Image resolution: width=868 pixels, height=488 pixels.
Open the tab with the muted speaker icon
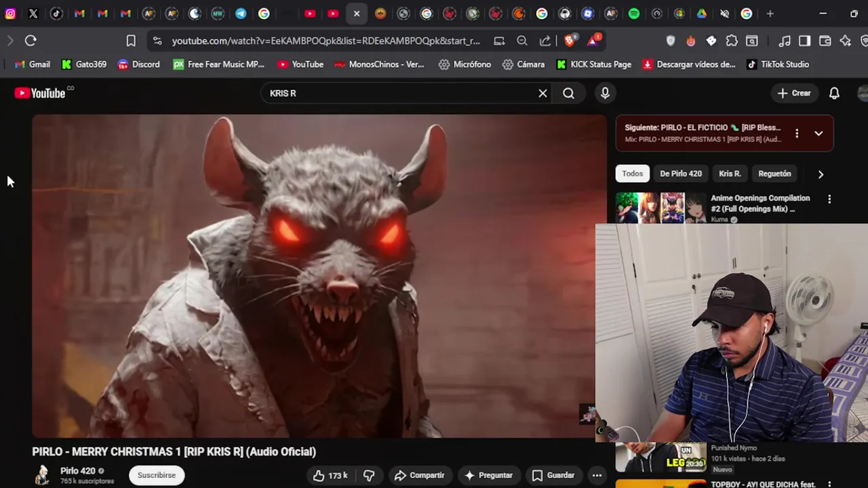pos(724,14)
